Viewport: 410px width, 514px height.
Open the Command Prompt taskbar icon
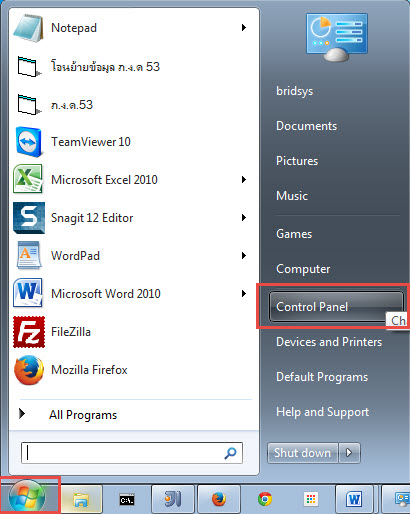tap(127, 500)
